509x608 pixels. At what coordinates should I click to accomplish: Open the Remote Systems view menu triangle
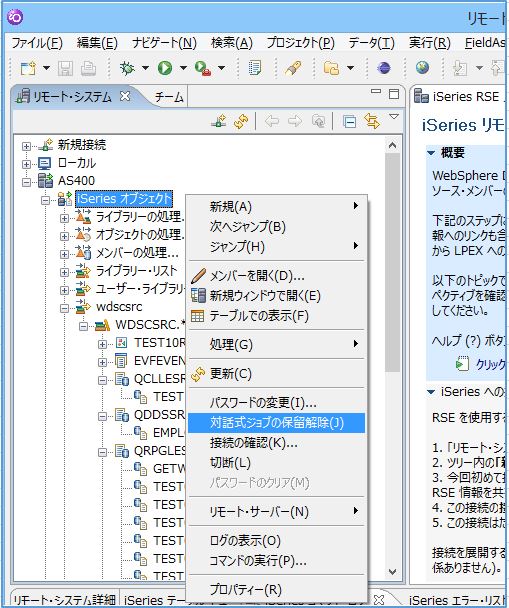[394, 116]
